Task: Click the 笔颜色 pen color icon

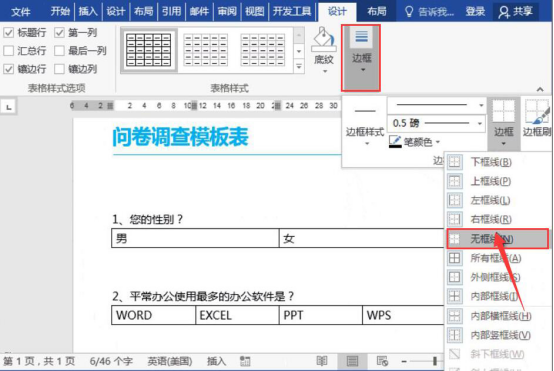Action: [395, 141]
